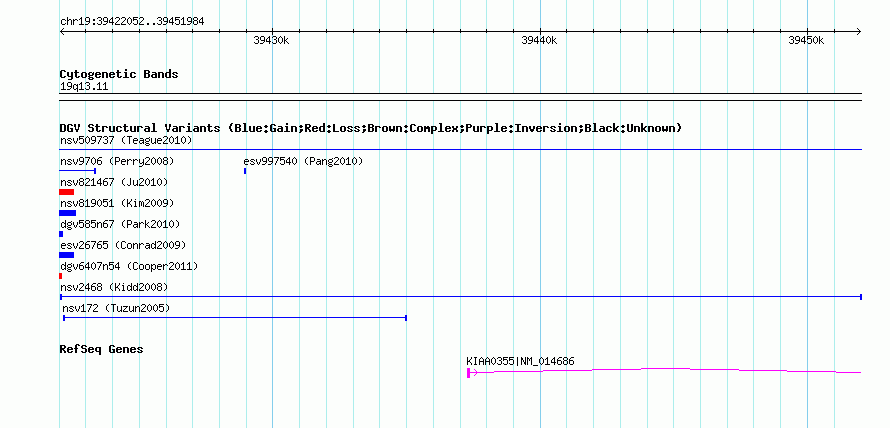Image resolution: width=890 pixels, height=428 pixels.
Task: Open variant nsv9706 (Perry2008) label
Action: click(117, 161)
